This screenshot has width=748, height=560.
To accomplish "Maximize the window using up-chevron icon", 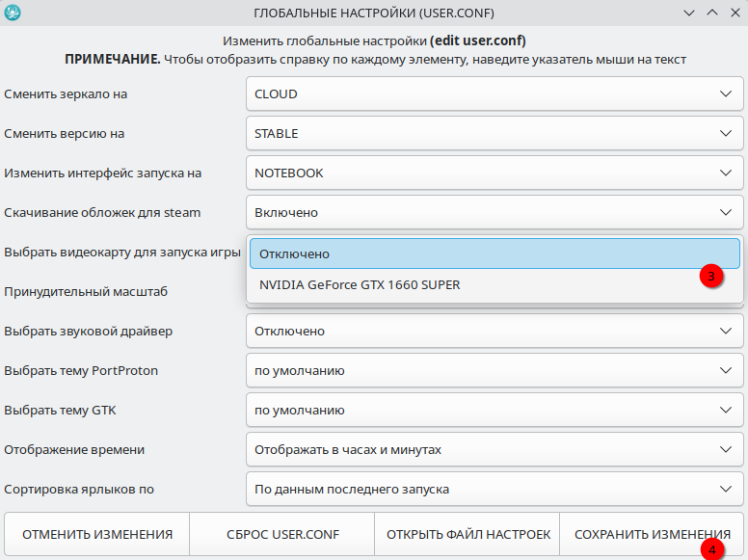I will (x=712, y=13).
